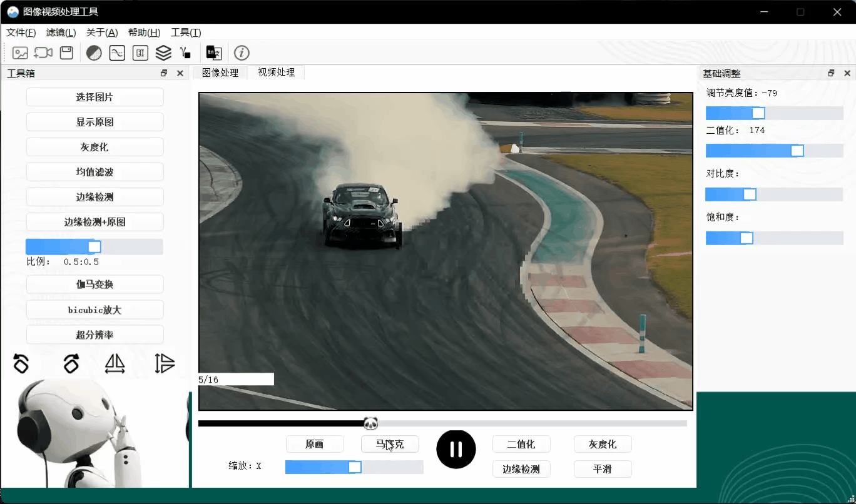The image size is (856, 504).
Task: Click the half-shaded circle toolbar icon
Action: click(94, 53)
